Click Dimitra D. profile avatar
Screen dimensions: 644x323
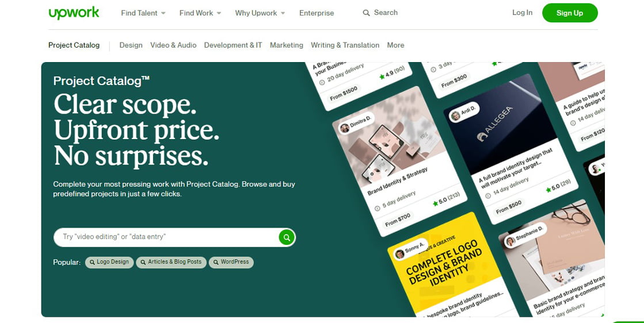pos(345,128)
